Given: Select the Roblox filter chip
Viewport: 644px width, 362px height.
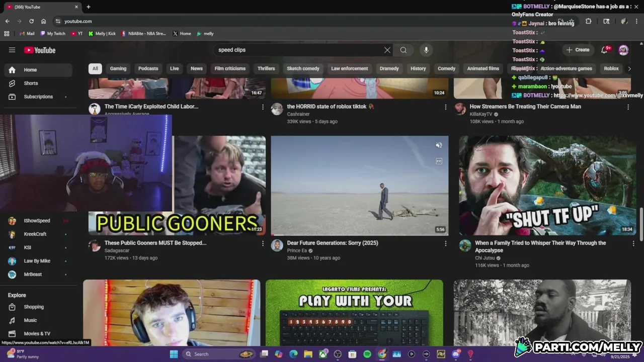Looking at the screenshot, I should pos(611,68).
